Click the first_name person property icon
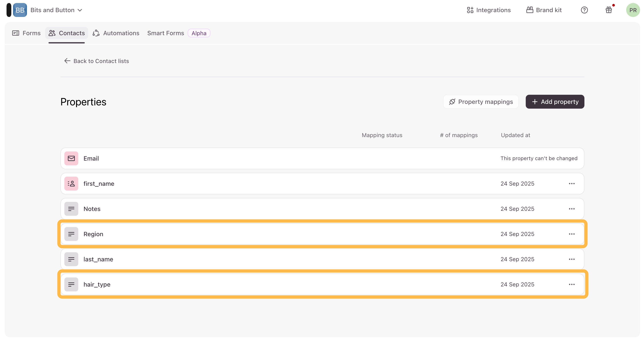Image resolution: width=644 pixels, height=342 pixels. [x=71, y=184]
